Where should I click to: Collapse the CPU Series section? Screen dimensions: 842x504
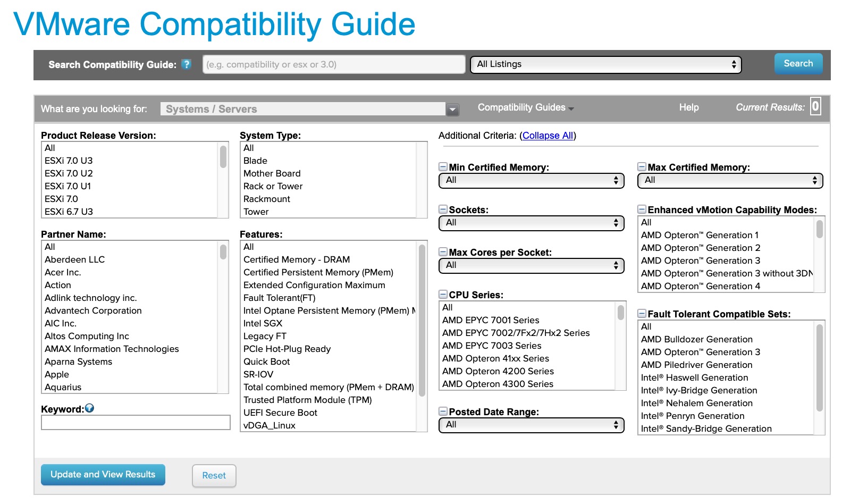point(443,294)
